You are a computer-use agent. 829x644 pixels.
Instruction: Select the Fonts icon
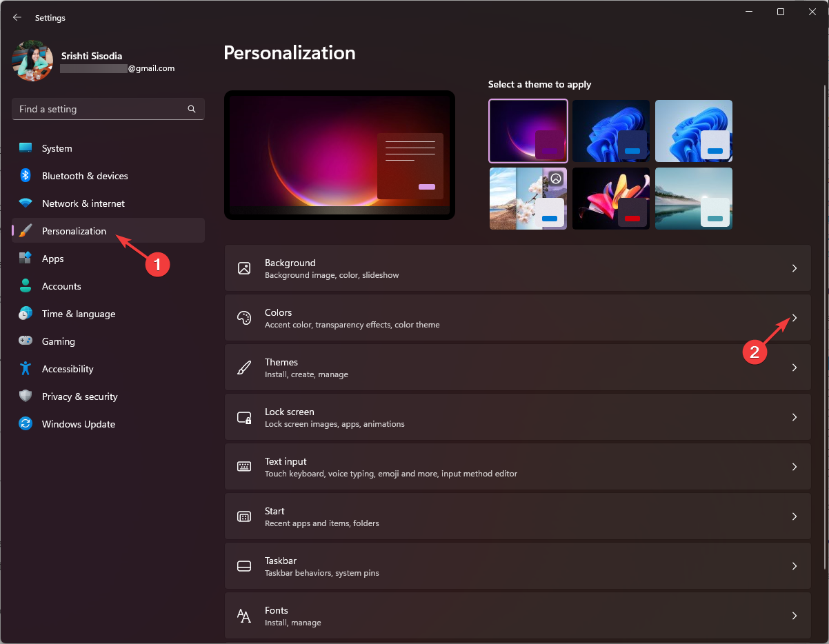tap(243, 616)
